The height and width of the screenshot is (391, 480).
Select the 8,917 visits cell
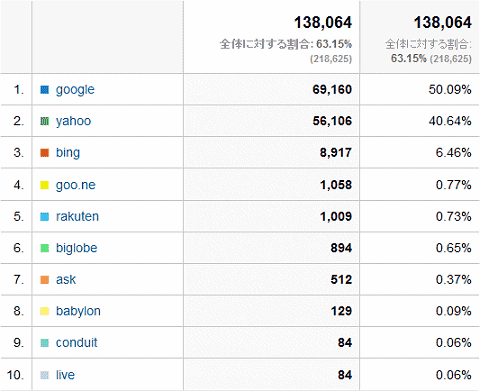[271, 152]
